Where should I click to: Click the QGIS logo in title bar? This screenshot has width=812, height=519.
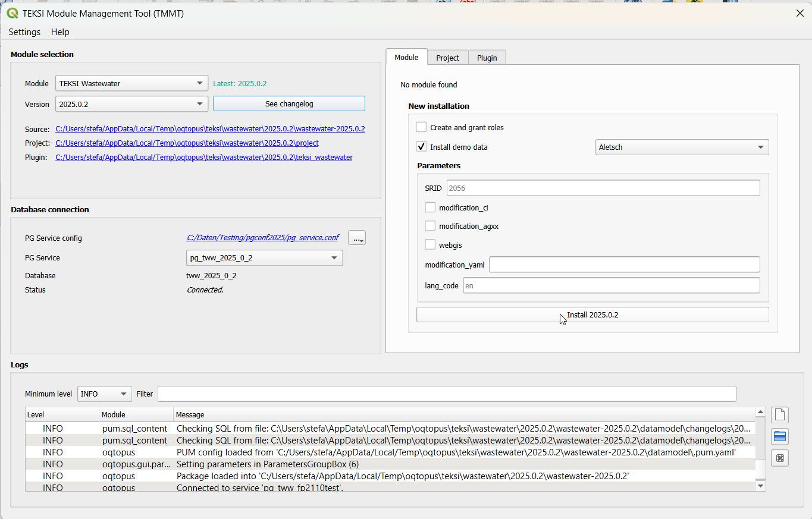point(12,13)
